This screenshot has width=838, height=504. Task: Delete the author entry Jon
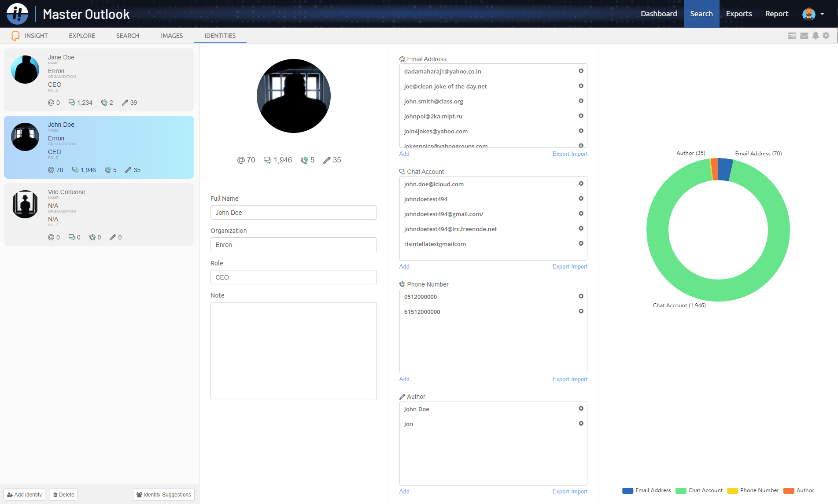pyautogui.click(x=581, y=423)
